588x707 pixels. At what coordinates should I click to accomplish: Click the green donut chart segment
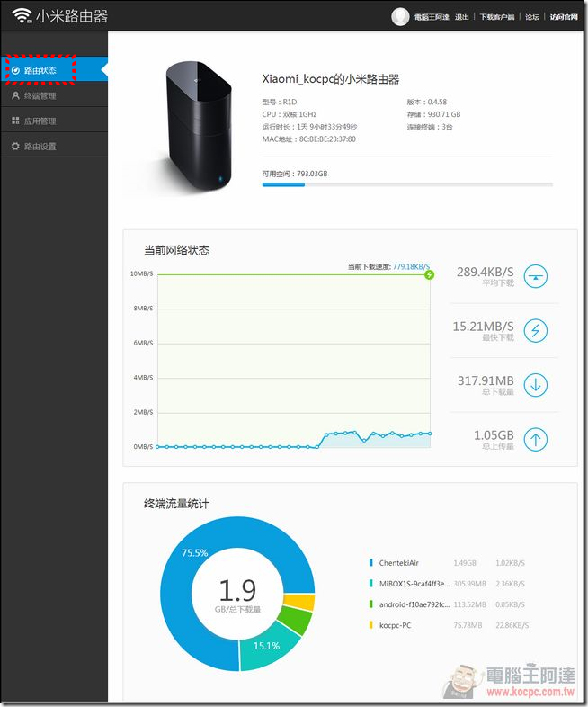[297, 619]
